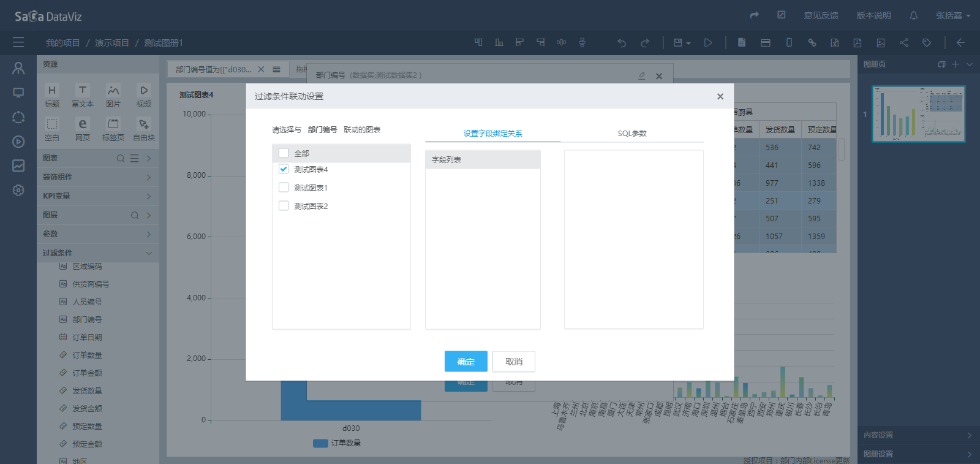Image resolution: width=980 pixels, height=464 pixels.
Task: Expand the 图表 section chevron
Action: 149,158
